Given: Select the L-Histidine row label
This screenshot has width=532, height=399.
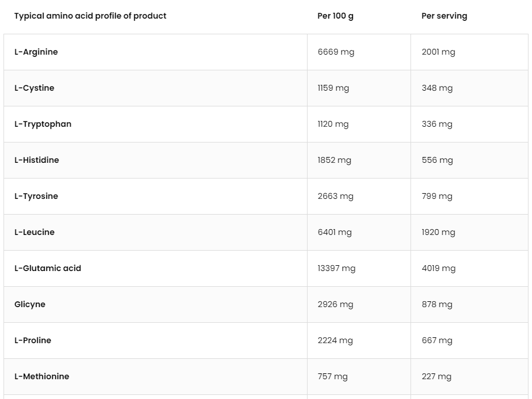Looking at the screenshot, I should pos(37,160).
